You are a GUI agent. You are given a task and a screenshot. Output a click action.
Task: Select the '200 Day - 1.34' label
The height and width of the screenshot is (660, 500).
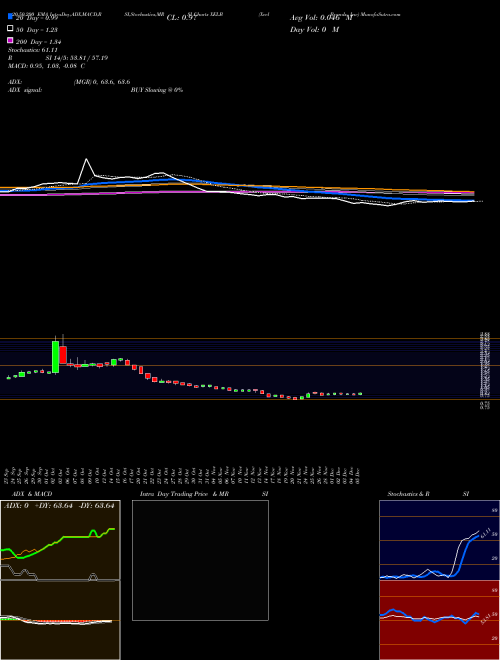click(39, 42)
